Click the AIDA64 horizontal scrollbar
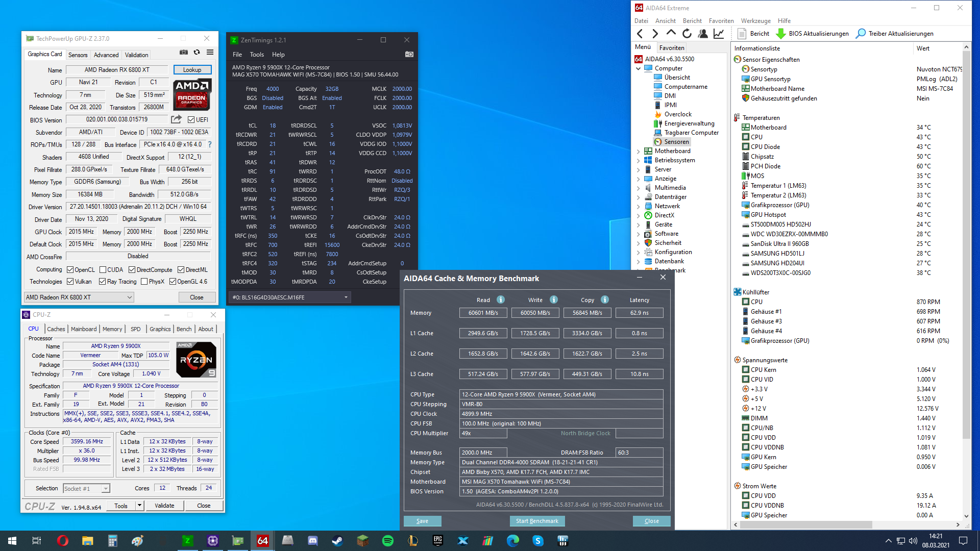 point(806,524)
